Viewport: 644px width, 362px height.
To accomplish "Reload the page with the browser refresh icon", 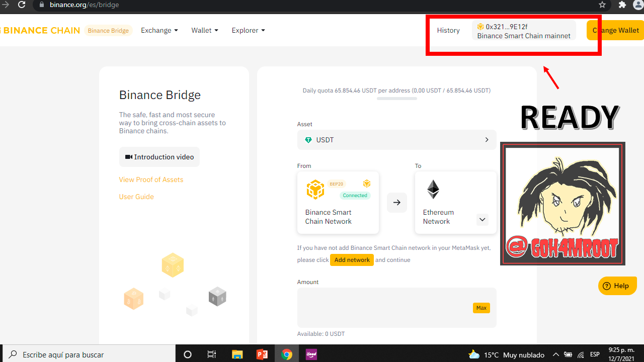I will tap(22, 5).
